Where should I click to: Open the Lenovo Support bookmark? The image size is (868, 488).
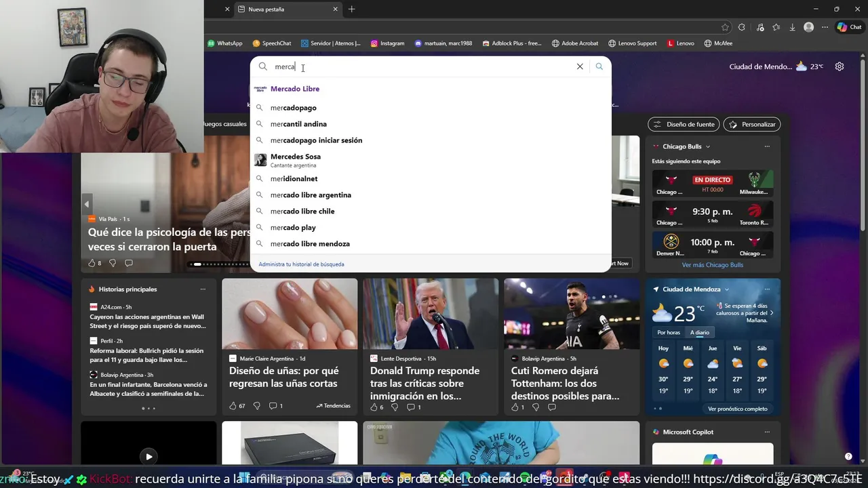click(633, 43)
